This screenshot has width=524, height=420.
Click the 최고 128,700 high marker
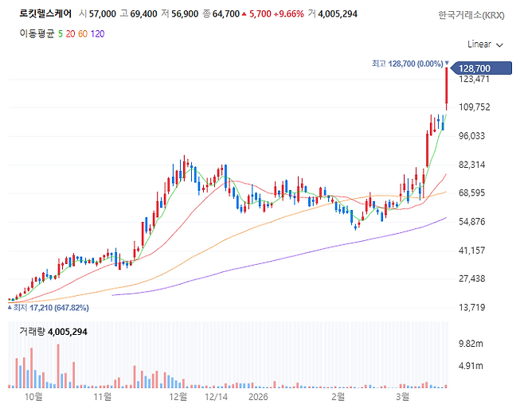406,63
